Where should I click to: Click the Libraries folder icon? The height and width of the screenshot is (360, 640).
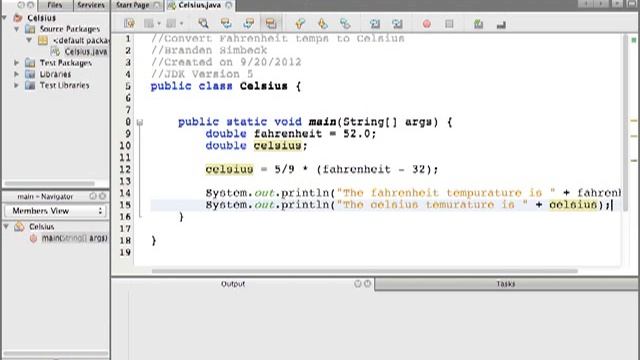tap(30, 74)
